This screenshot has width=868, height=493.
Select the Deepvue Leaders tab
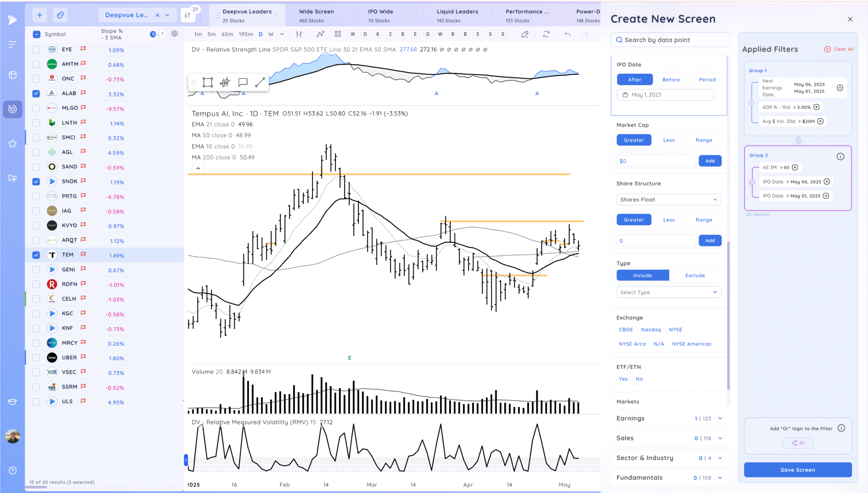(247, 16)
